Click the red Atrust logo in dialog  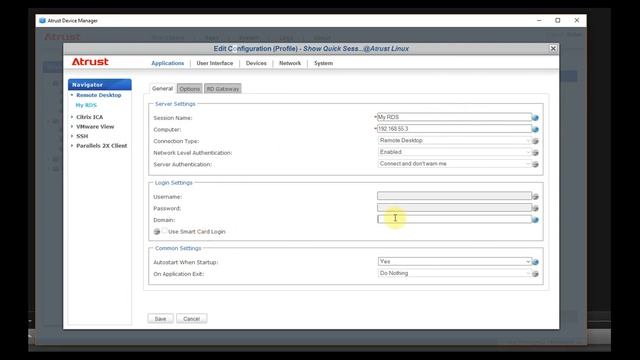90,62
